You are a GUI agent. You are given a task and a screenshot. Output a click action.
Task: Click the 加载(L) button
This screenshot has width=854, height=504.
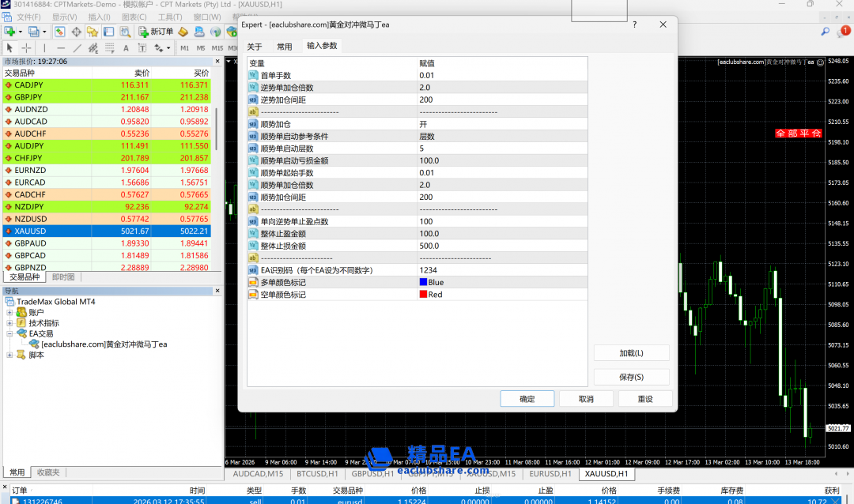pos(631,353)
